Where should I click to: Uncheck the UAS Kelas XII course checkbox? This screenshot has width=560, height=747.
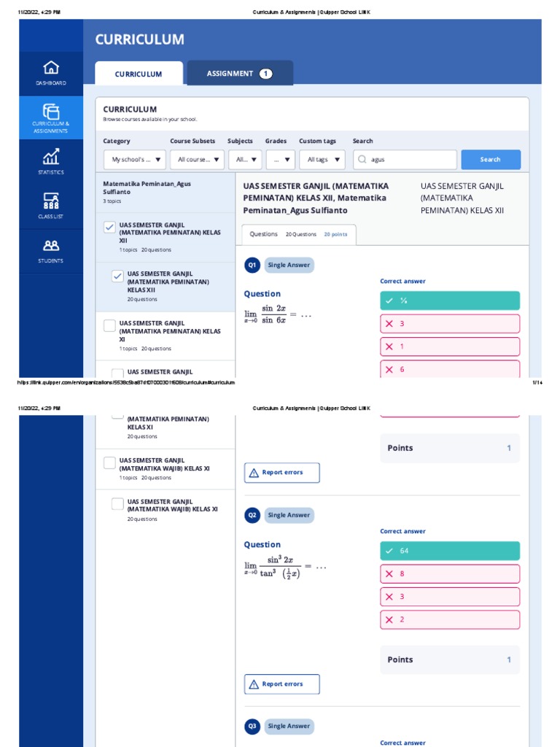coord(109,228)
